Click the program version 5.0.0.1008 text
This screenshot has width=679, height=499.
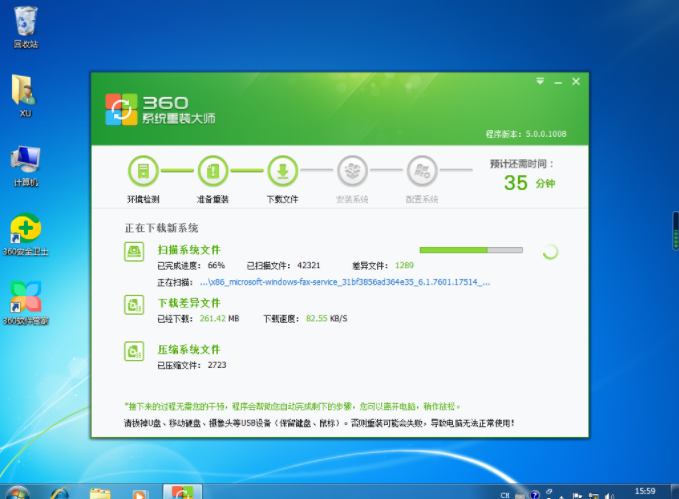[x=526, y=134]
